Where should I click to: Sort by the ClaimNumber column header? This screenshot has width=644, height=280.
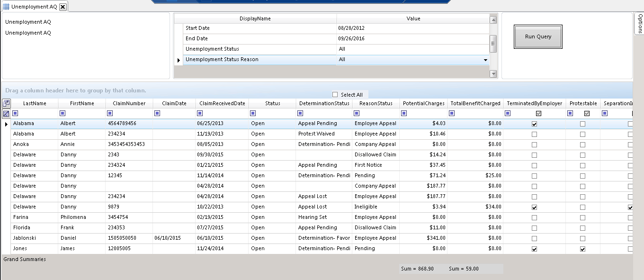(129, 103)
